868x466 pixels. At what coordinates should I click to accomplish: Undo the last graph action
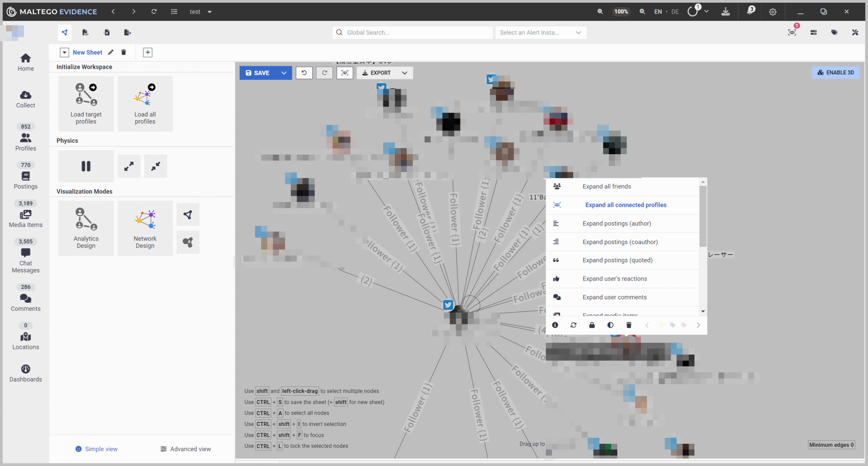(304, 73)
